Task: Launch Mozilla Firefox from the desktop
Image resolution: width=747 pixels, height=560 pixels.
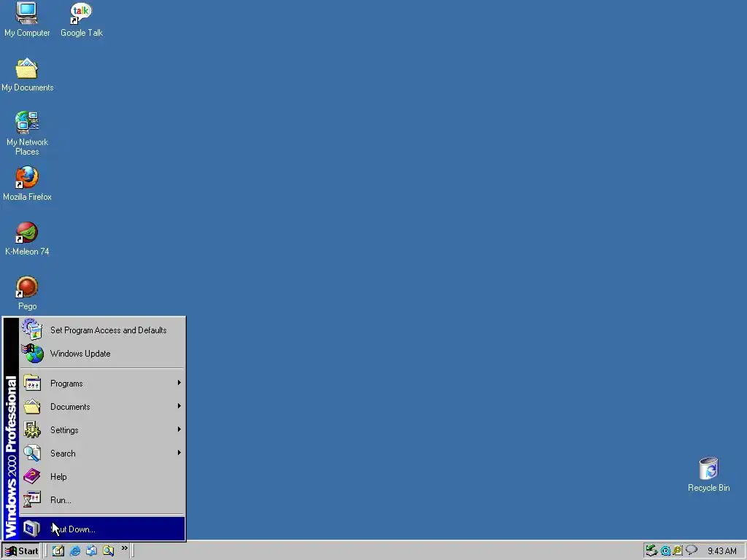Action: click(27, 183)
